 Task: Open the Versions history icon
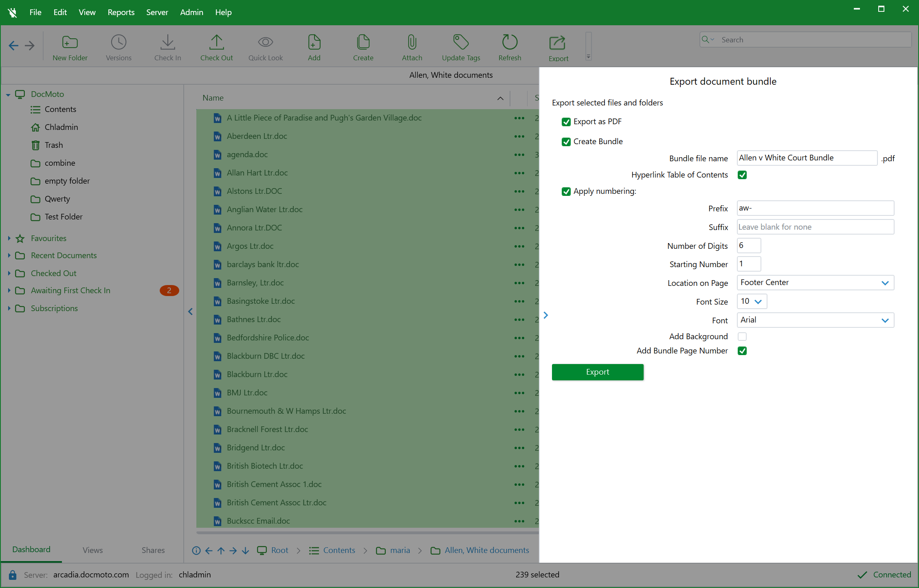(x=119, y=42)
